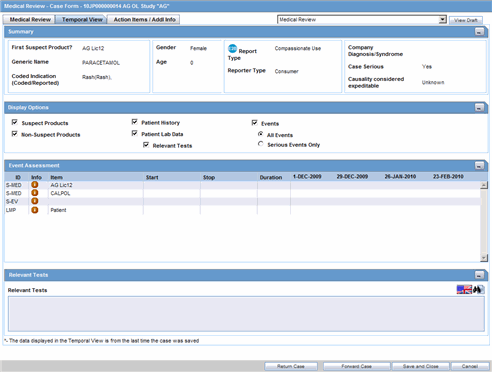Open the Medical Review dropdown list
492x372 pixels.
tap(442, 20)
